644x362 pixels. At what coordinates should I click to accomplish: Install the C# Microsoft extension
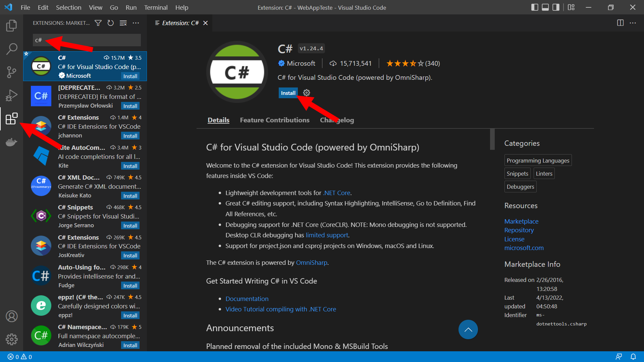(288, 93)
